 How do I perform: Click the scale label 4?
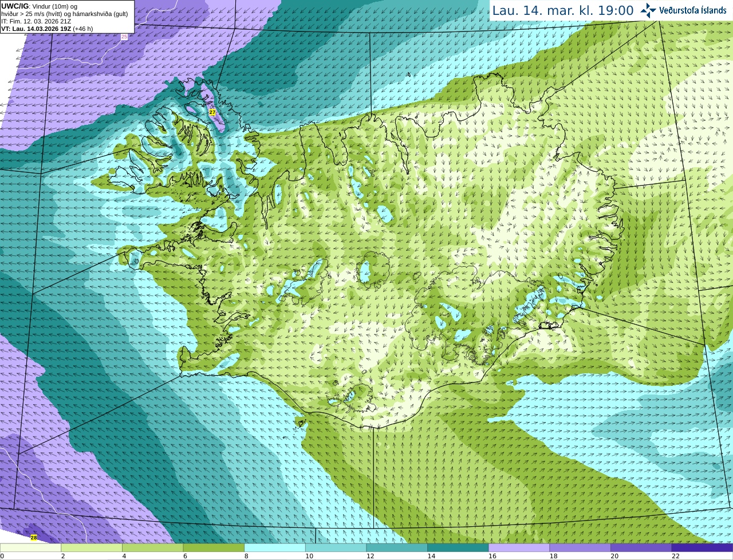(124, 556)
